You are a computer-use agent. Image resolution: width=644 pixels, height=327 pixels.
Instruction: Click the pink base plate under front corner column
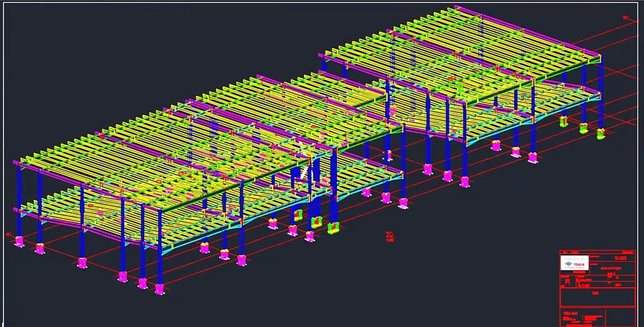tap(159, 289)
